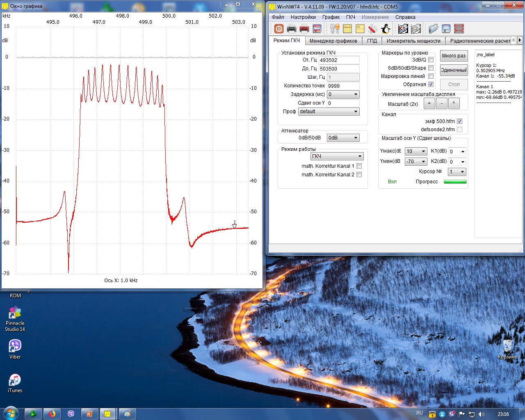Click the От, Гц start frequency field
This screenshot has height=420, width=525.
coord(339,60)
